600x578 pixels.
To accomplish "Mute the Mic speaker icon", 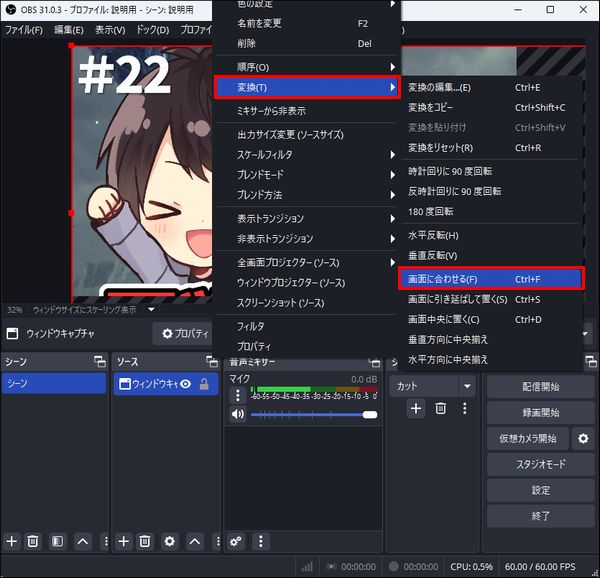I will click(x=238, y=414).
